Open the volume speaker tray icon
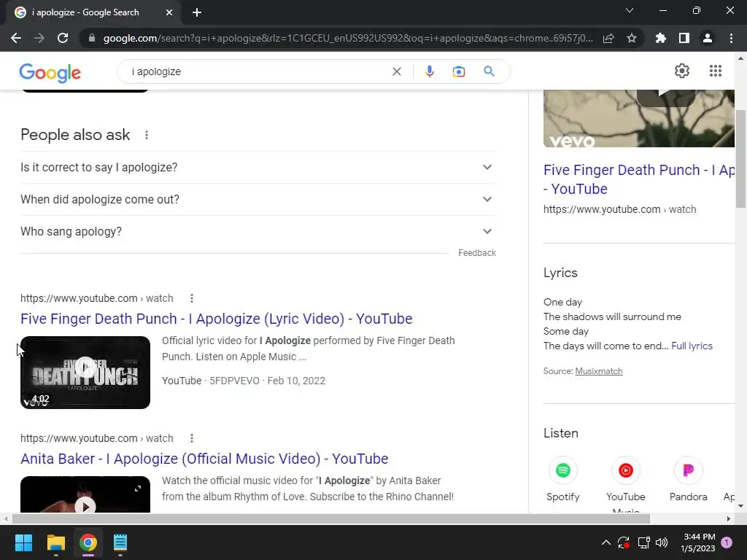The image size is (747, 560). 662,542
